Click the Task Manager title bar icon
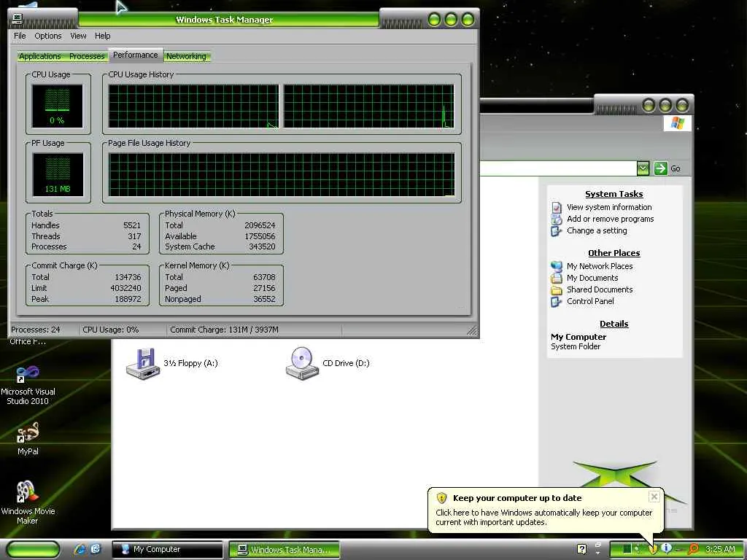The height and width of the screenshot is (560, 747). pos(18,18)
